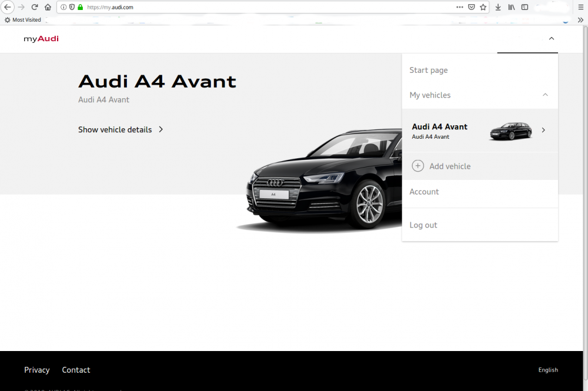The width and height of the screenshot is (588, 391).
Task: Go back with the browser back arrow
Action: pyautogui.click(x=8, y=7)
